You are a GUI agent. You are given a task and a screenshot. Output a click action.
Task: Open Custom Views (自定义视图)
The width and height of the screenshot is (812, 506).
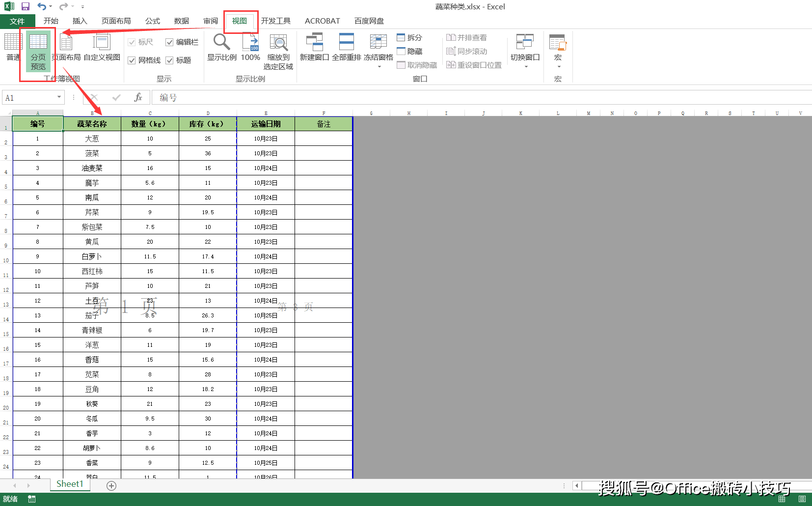tap(102, 48)
